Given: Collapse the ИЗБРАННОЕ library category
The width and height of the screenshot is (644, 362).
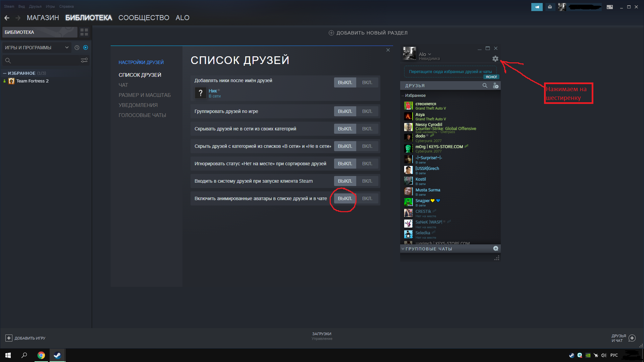Looking at the screenshot, I should point(5,73).
